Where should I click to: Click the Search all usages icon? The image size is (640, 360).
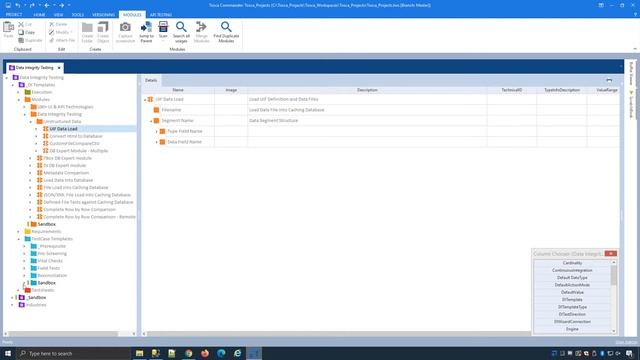[181, 27]
